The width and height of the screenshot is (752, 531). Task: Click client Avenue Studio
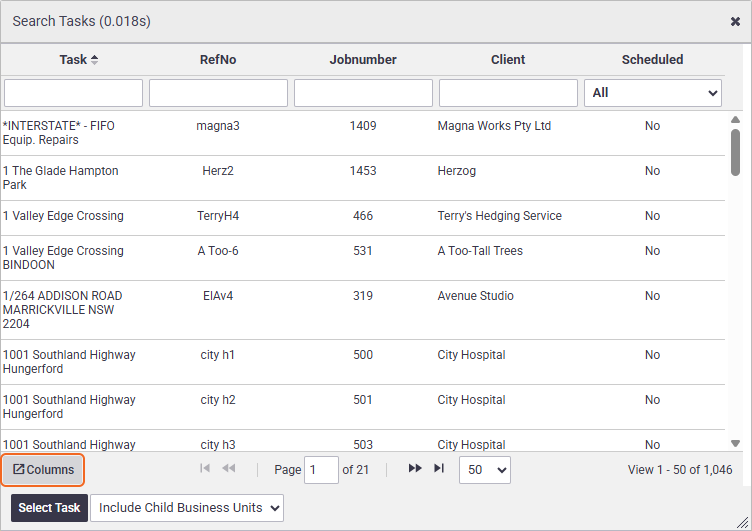pos(475,296)
